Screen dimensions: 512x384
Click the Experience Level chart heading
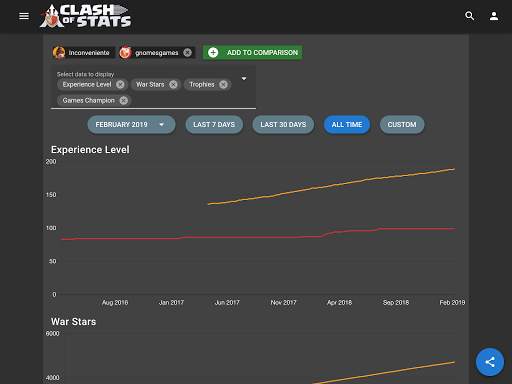[x=90, y=150]
